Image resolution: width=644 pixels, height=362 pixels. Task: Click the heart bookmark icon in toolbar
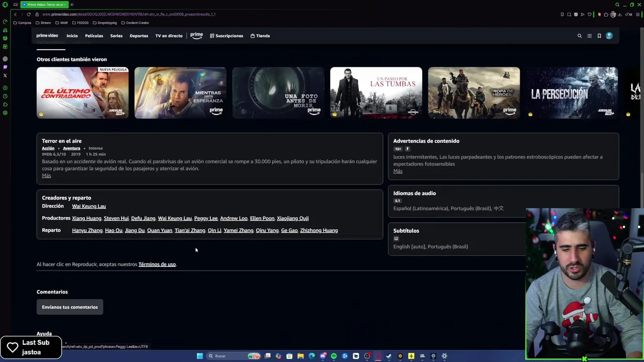590,14
